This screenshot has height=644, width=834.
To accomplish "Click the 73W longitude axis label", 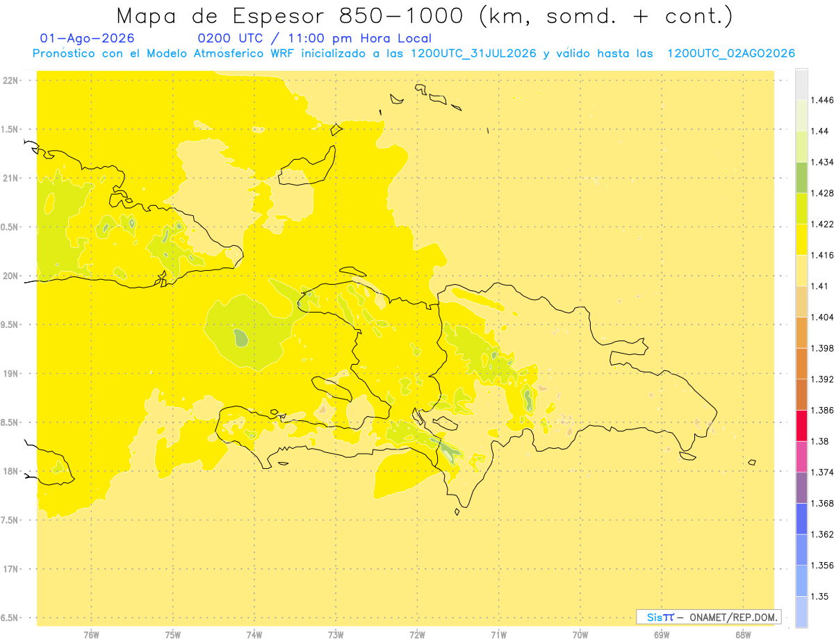I will pyautogui.click(x=336, y=636).
